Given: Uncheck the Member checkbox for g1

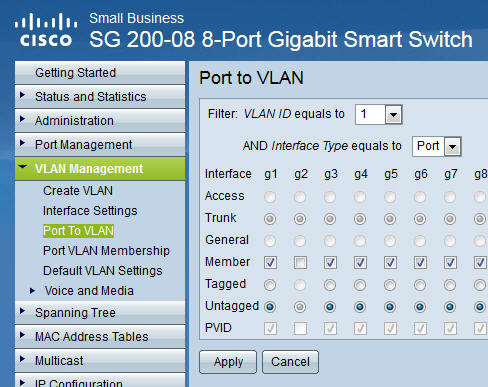Looking at the screenshot, I should pos(270,263).
